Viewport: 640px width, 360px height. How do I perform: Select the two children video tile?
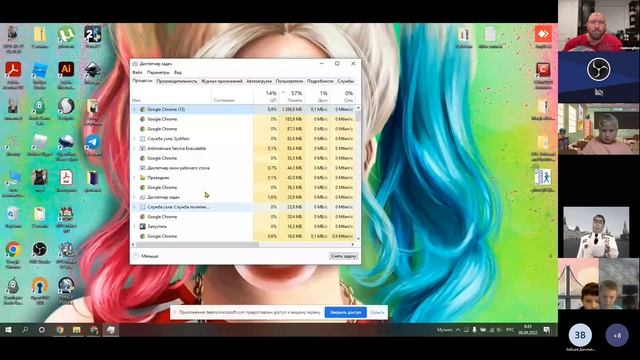pyautogui.click(x=599, y=284)
